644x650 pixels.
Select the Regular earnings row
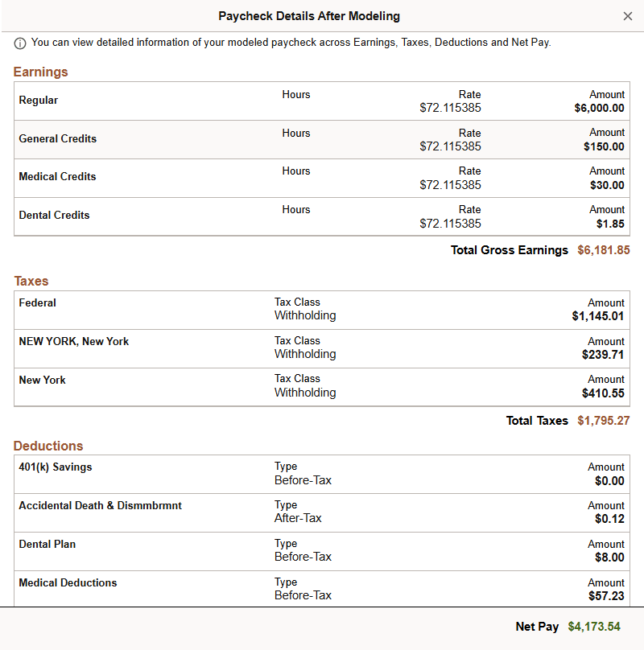tap(322, 101)
